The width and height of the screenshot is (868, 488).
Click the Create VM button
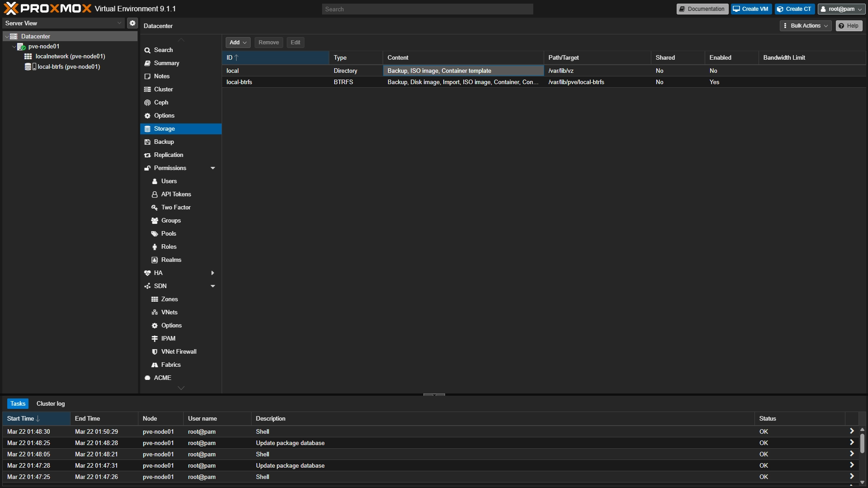coord(751,9)
